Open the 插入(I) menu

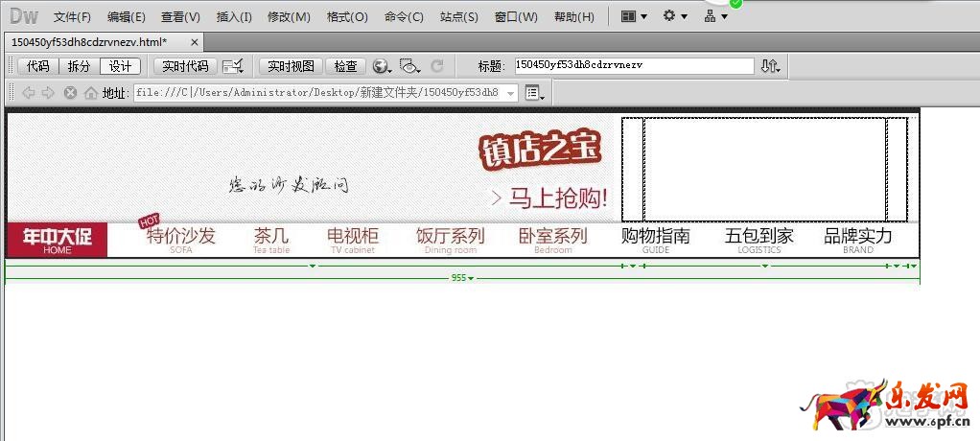(234, 17)
